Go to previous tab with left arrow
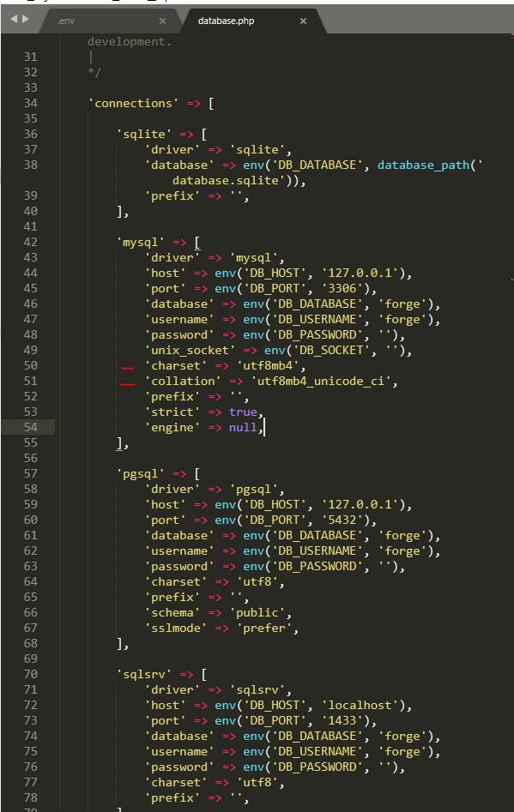 (14, 19)
